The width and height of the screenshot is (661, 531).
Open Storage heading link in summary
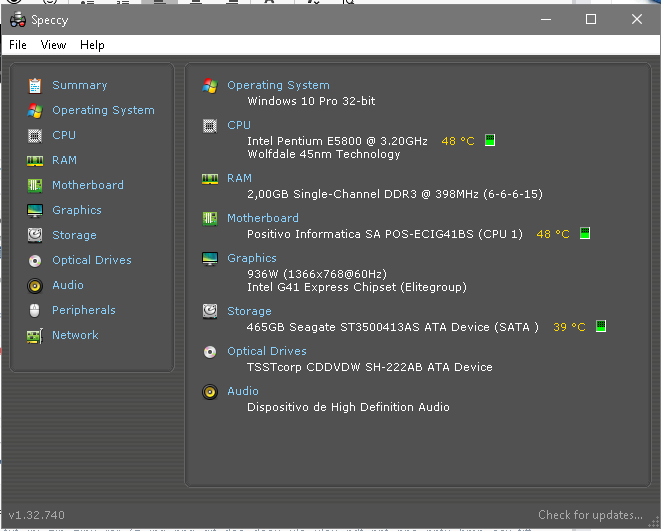click(249, 311)
